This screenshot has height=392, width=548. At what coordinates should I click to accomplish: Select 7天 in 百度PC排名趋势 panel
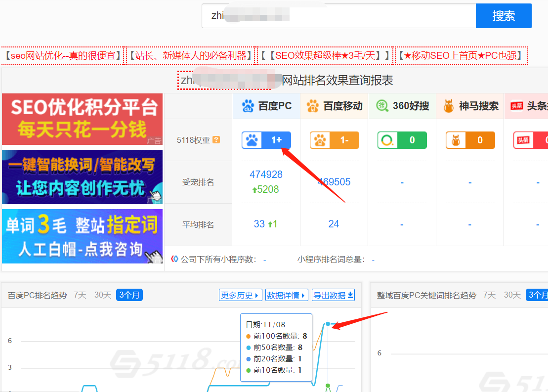(80, 295)
